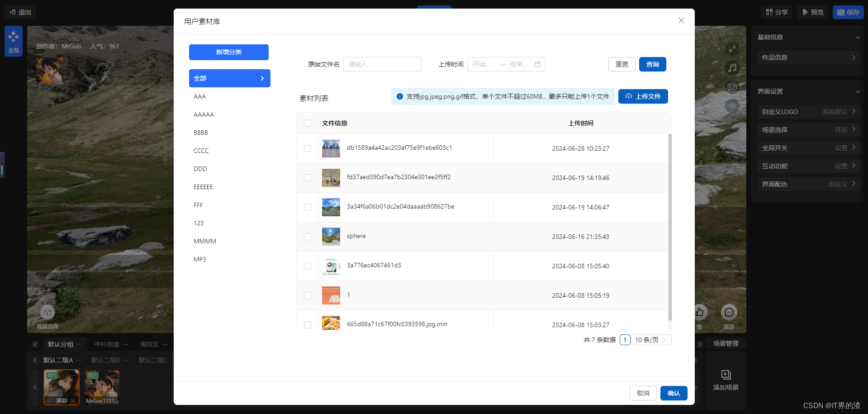Image resolution: width=868 pixels, height=414 pixels.
Task: Select the 漫游 scene thumbnail
Action: point(62,387)
